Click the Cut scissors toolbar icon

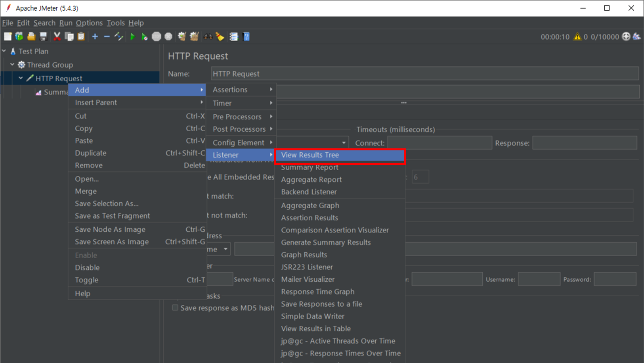click(57, 36)
